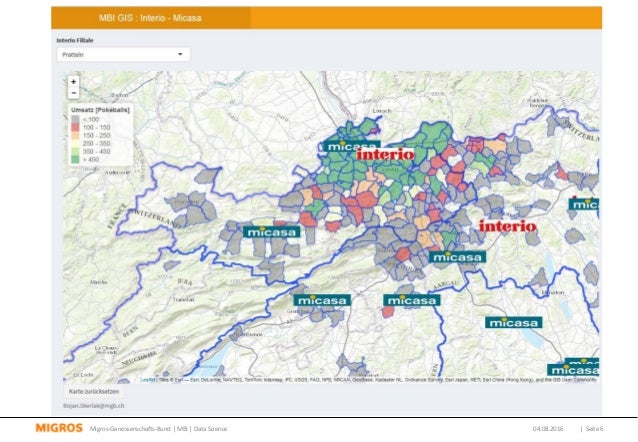Open the Interio Filiale dropdown showing Pratteln

[x=123, y=55]
